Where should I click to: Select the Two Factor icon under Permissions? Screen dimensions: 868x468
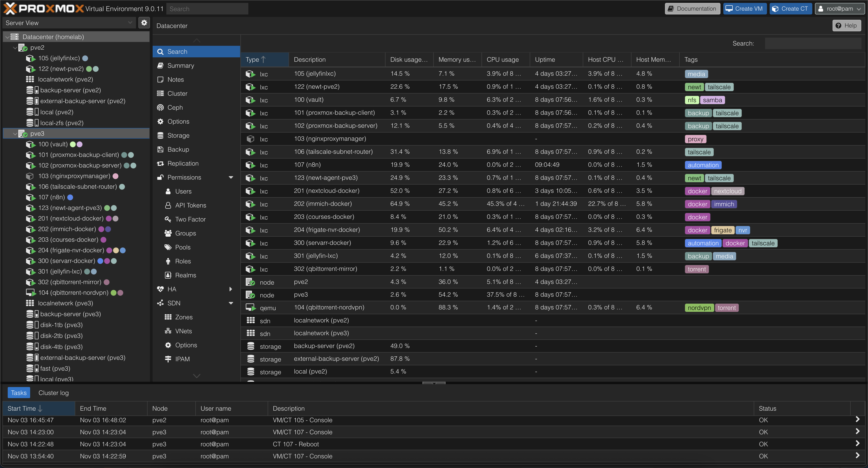(x=169, y=219)
